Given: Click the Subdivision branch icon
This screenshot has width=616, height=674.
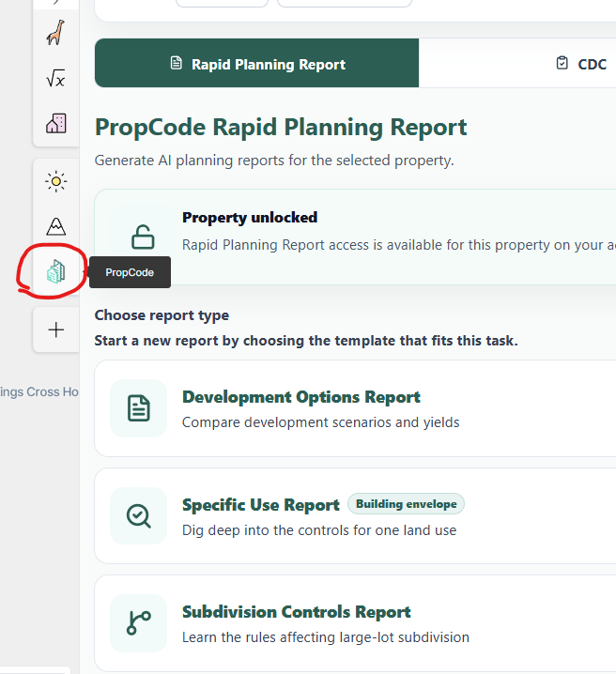Looking at the screenshot, I should pyautogui.click(x=138, y=623).
